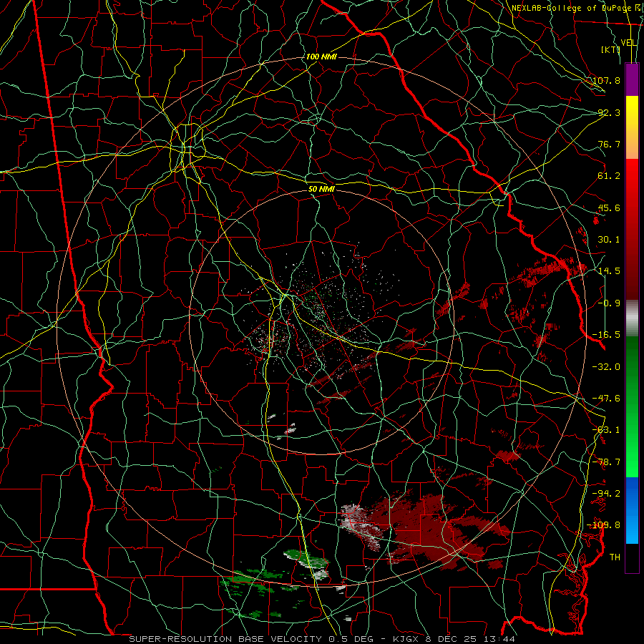Viewport: 644px width, 644px height.
Task: Click the "[KT]" units label
Action: pyautogui.click(x=610, y=49)
